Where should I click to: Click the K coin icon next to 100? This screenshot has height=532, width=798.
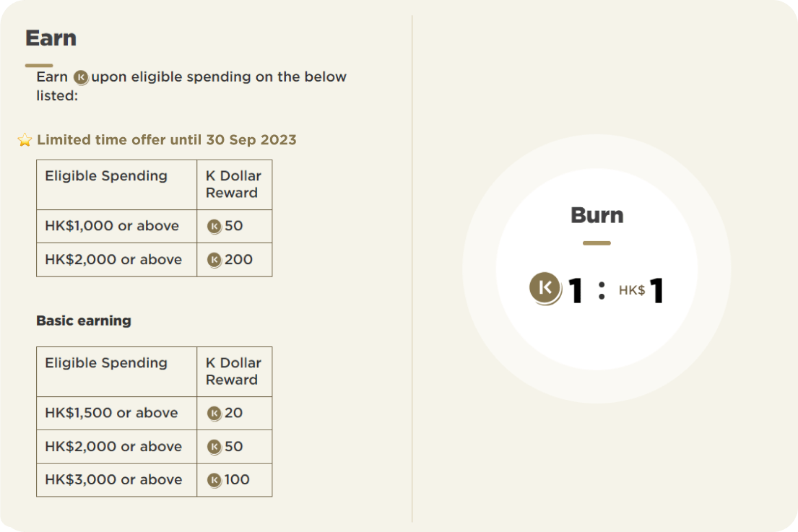pos(214,480)
